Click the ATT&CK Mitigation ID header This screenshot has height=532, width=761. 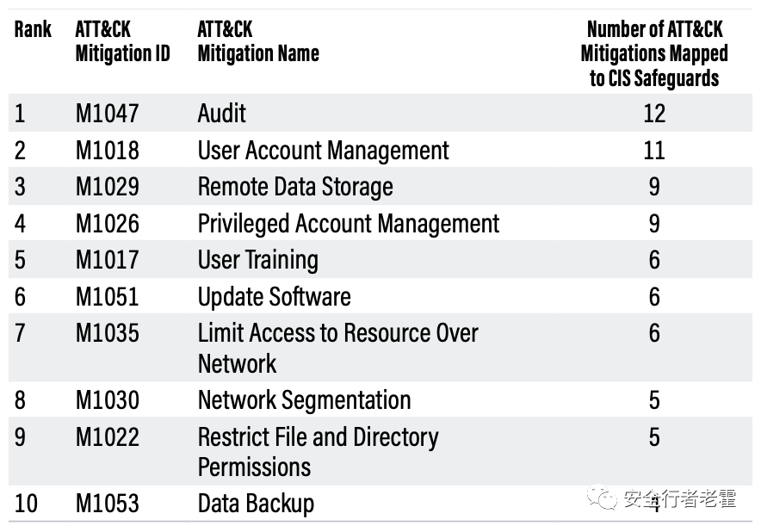pyautogui.click(x=123, y=41)
